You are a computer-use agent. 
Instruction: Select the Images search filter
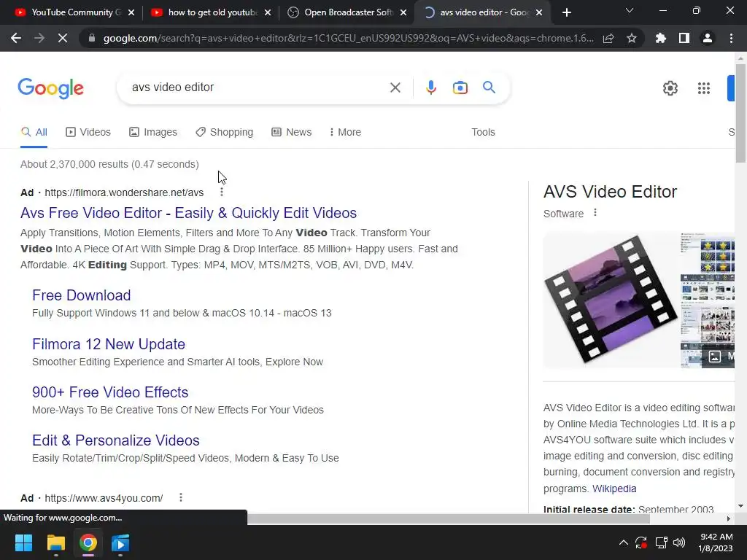153,132
